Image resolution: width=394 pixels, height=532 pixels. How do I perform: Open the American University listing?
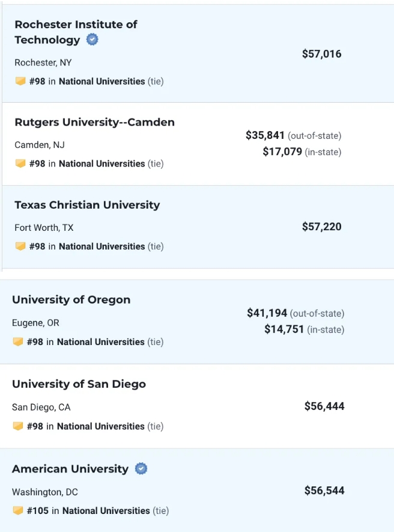click(70, 469)
